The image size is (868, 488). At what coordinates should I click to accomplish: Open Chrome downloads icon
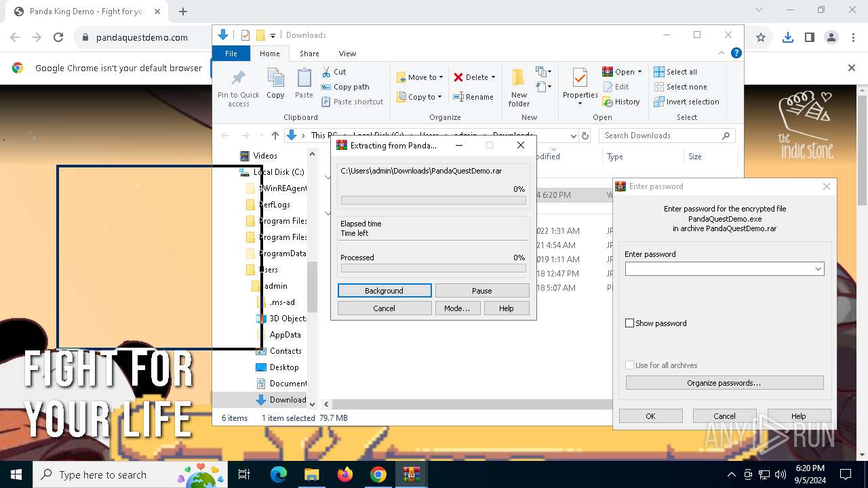(x=787, y=37)
